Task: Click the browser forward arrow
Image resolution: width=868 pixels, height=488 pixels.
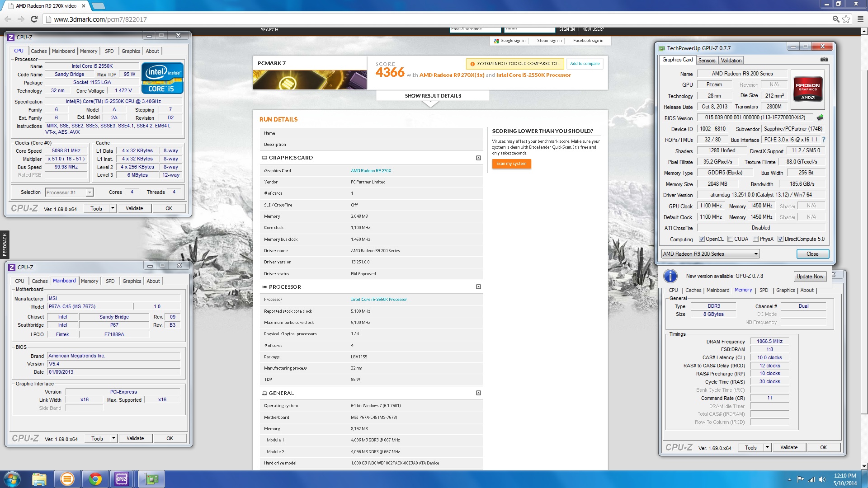Action: pyautogui.click(x=21, y=19)
